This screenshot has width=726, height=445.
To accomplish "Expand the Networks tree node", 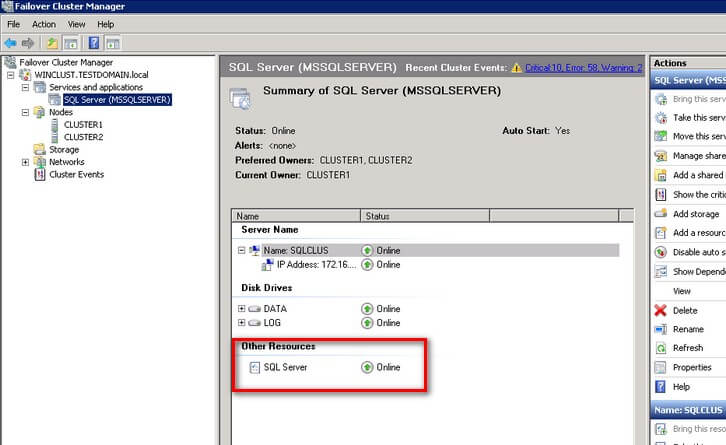I will pyautogui.click(x=25, y=162).
